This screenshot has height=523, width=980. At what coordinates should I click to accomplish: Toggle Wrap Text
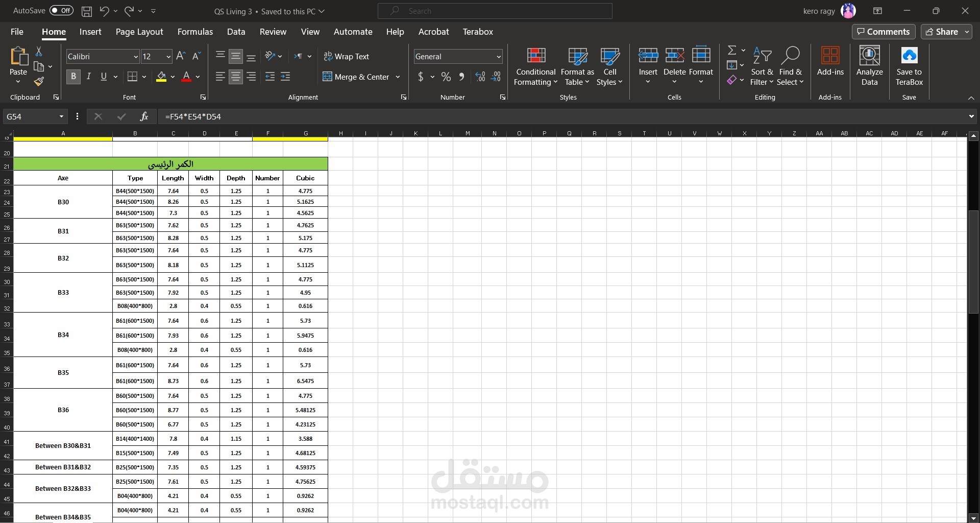[x=347, y=56]
